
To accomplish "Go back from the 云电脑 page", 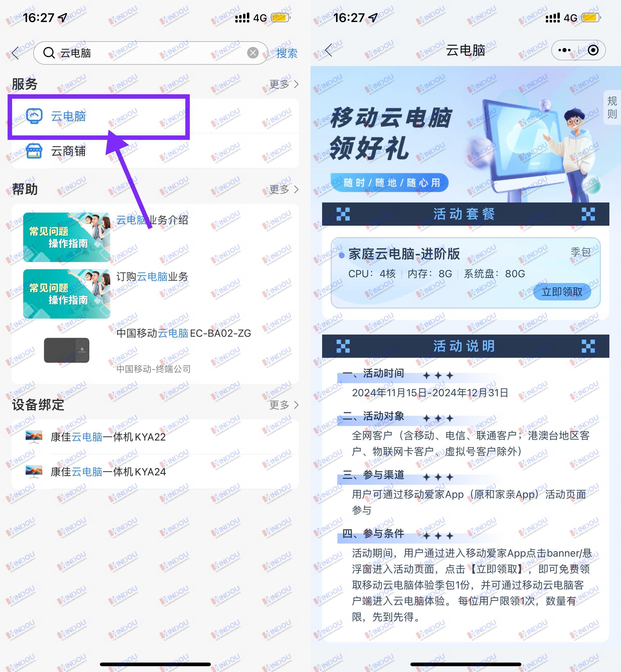I will [329, 50].
